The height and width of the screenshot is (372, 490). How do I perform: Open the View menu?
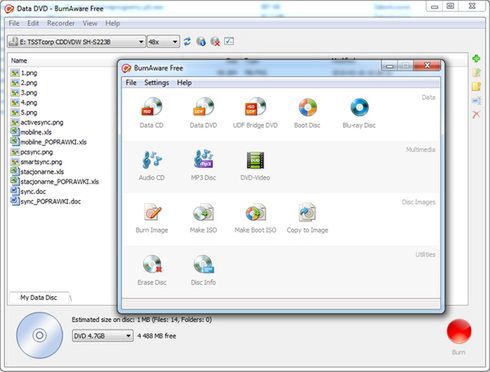click(90, 23)
